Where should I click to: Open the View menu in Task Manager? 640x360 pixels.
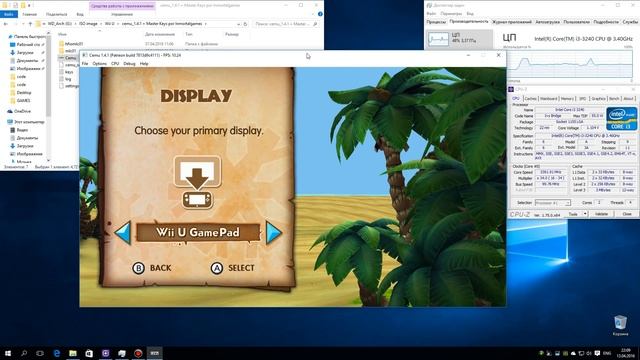point(470,13)
